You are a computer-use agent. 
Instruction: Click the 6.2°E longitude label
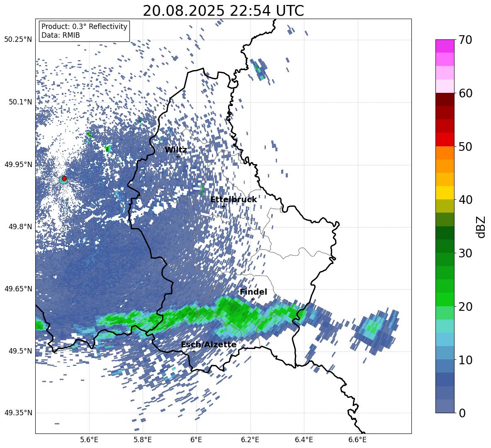250,440
